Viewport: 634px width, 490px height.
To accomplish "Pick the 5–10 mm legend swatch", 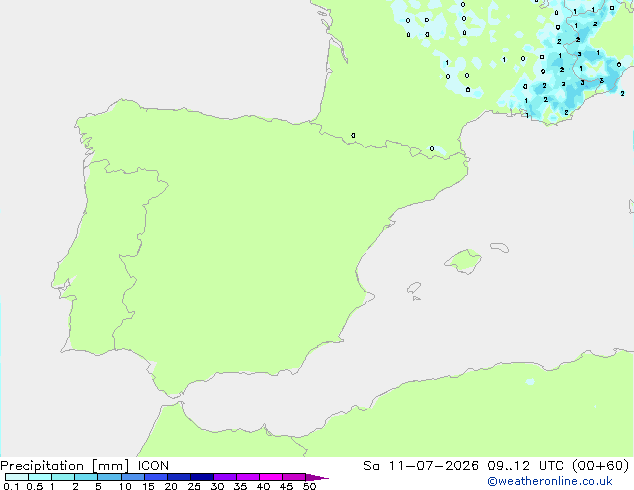I will point(109,477).
